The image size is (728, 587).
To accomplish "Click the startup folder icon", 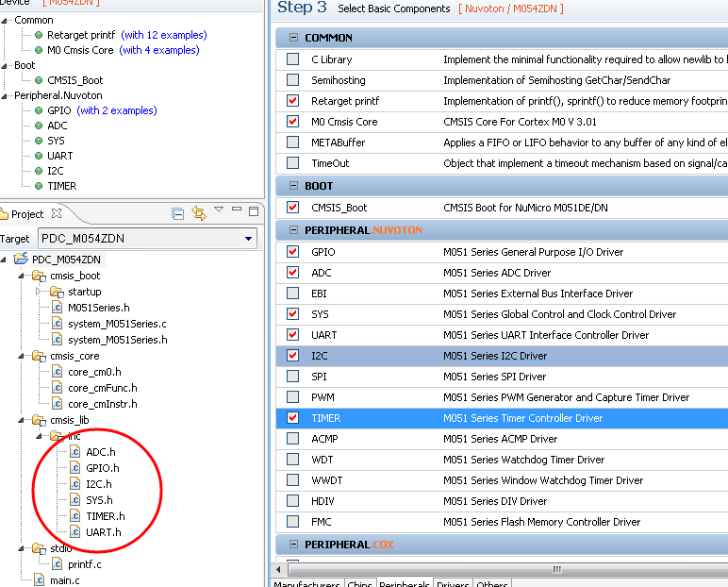I will click(58, 292).
